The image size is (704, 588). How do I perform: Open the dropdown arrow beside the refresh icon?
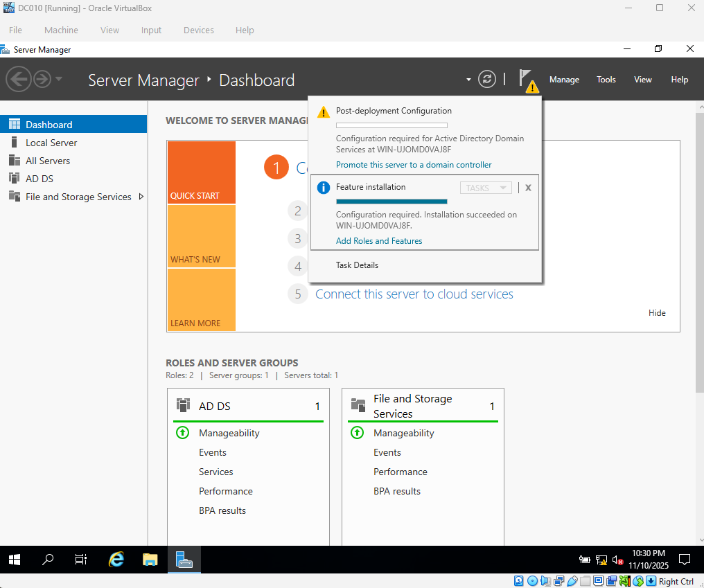pos(468,79)
